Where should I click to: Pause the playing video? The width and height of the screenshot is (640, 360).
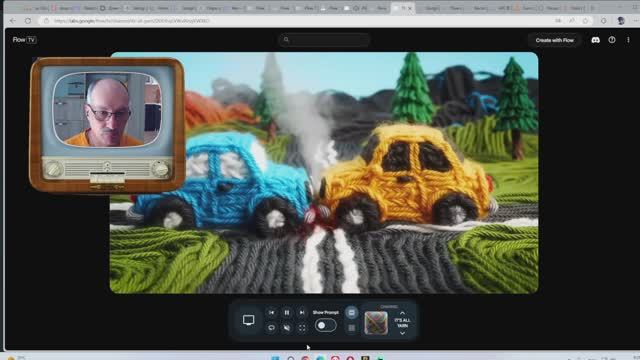[x=287, y=313]
